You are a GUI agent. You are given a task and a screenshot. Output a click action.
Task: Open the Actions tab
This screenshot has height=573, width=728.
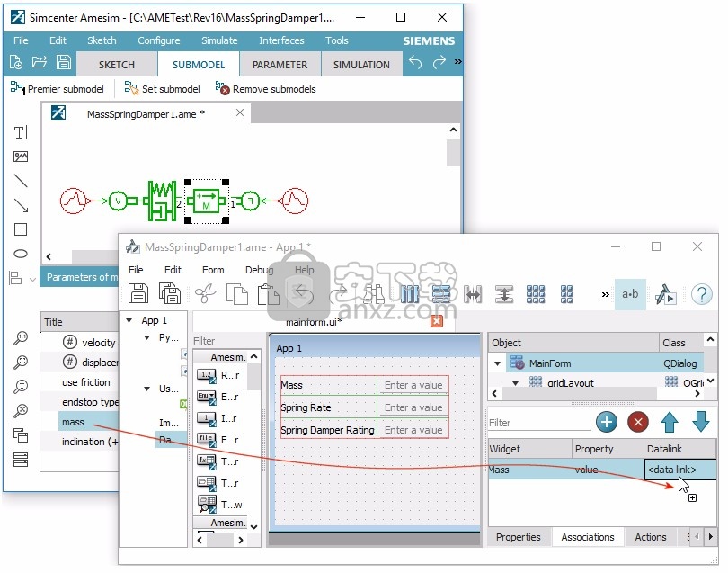[x=651, y=537]
